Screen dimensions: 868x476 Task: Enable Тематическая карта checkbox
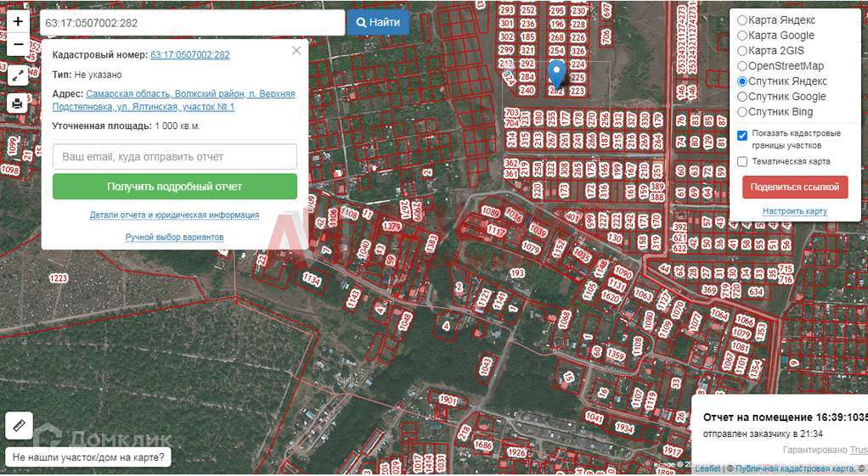click(x=742, y=161)
